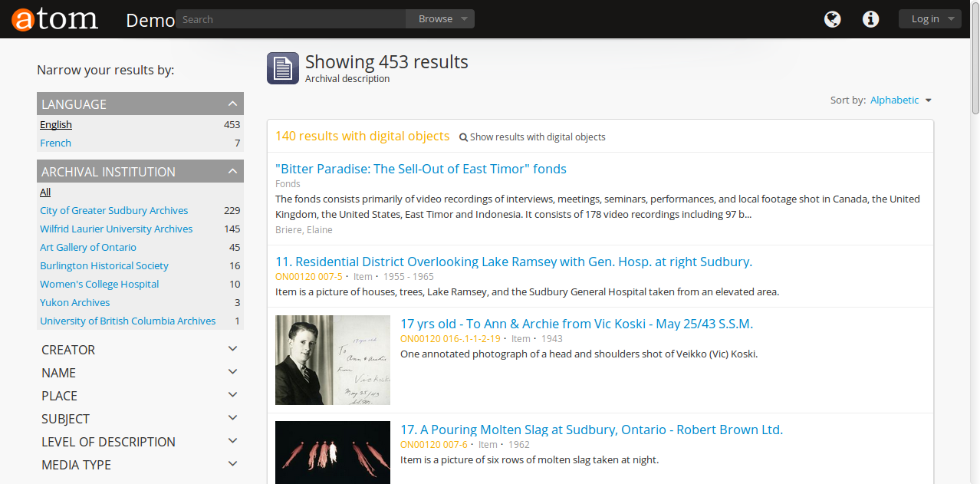This screenshot has height=484, width=980.
Task: Filter results by French language
Action: [x=55, y=143]
